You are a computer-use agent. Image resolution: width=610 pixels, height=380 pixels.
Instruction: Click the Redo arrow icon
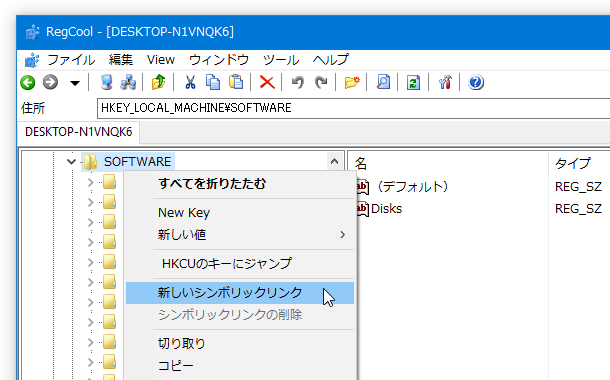(x=321, y=82)
